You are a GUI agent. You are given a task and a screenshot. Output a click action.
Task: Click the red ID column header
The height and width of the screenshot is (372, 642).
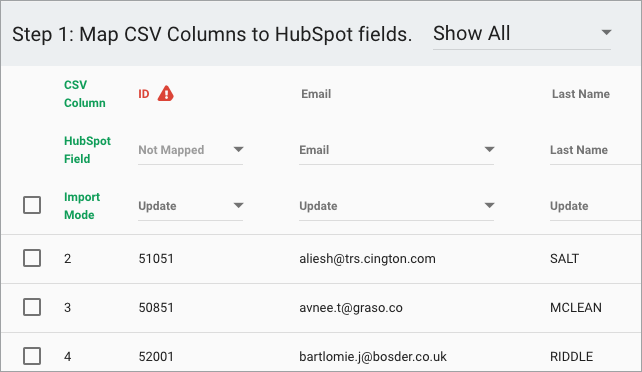tap(144, 94)
